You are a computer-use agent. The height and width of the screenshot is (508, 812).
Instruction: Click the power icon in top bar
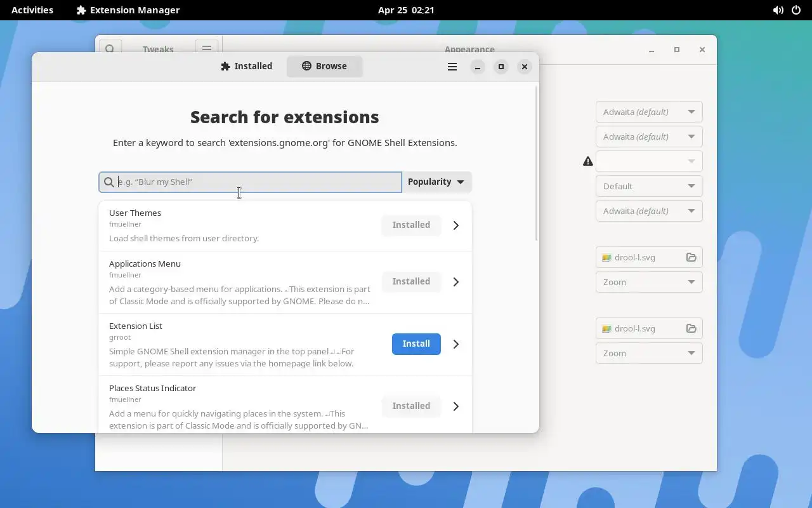point(797,10)
